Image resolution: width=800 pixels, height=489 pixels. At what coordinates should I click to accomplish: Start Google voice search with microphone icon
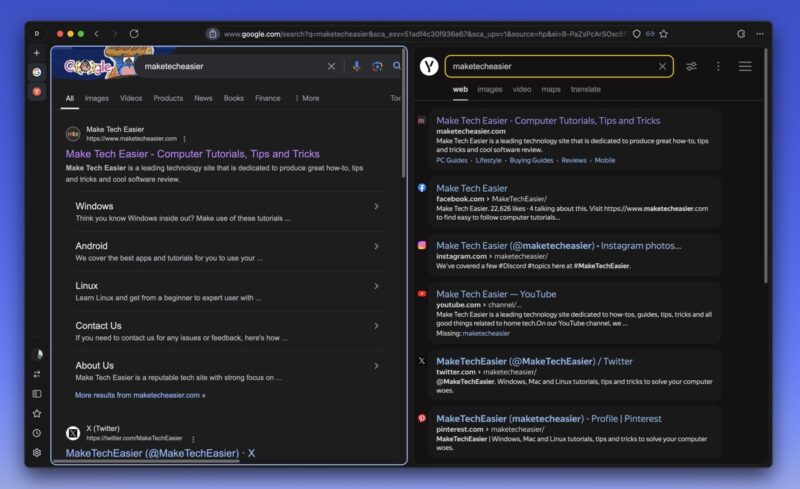click(x=356, y=66)
